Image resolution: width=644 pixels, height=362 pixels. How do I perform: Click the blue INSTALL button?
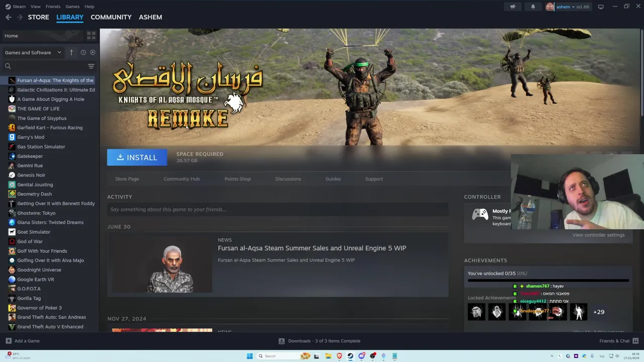(137, 157)
